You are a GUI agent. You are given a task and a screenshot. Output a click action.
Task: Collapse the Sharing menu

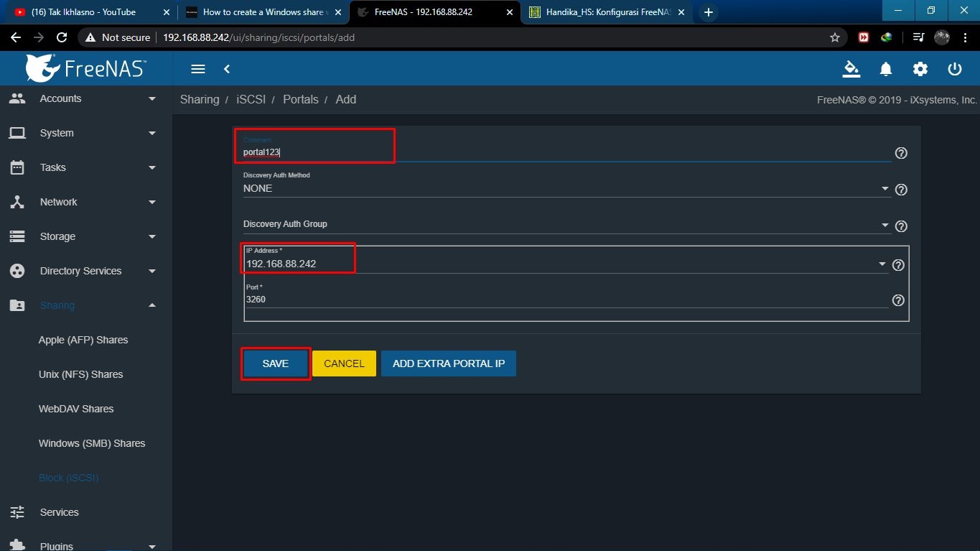coord(152,305)
